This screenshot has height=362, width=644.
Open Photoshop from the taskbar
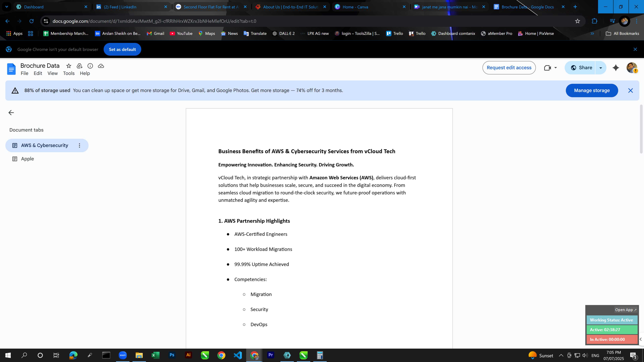tap(172, 355)
